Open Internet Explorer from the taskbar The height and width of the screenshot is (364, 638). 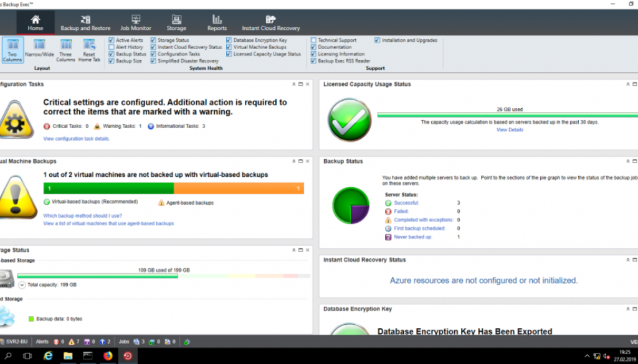[x=48, y=356]
